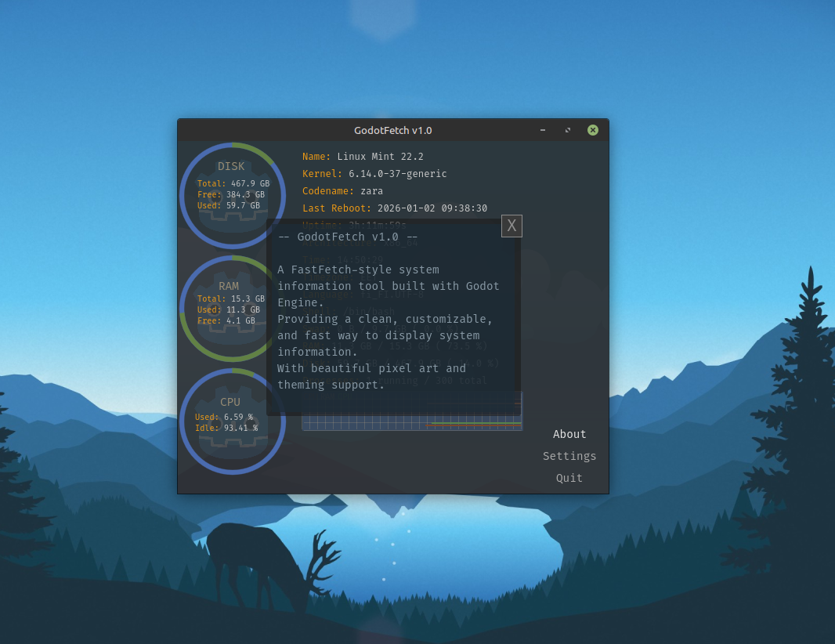Click the Name: Linux Mint 22.2 line

(x=363, y=157)
